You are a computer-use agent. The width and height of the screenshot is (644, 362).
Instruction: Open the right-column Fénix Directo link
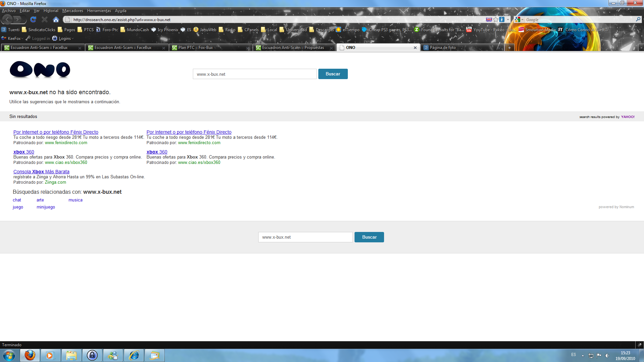[x=189, y=132]
